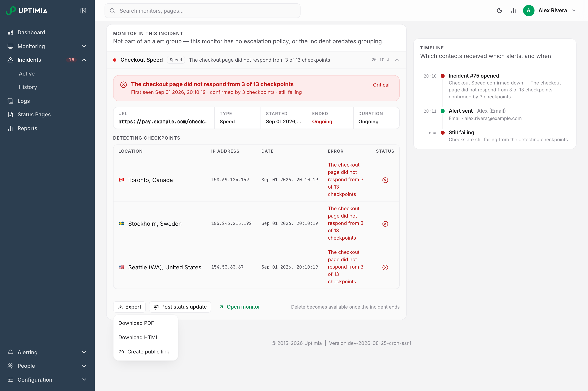Click the Alex Rivera avatar
The width and height of the screenshot is (588, 391).
tap(529, 10)
